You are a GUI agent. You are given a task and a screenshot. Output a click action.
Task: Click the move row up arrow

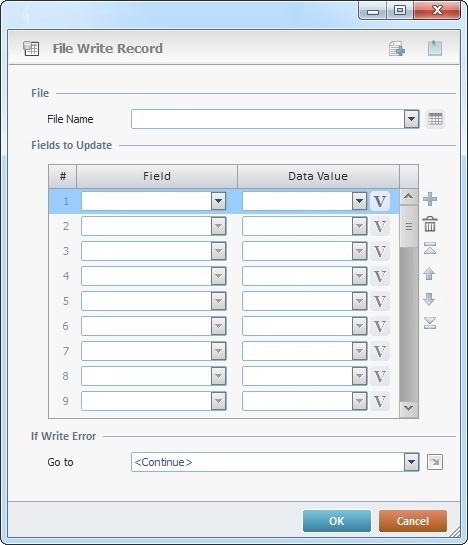[x=429, y=274]
